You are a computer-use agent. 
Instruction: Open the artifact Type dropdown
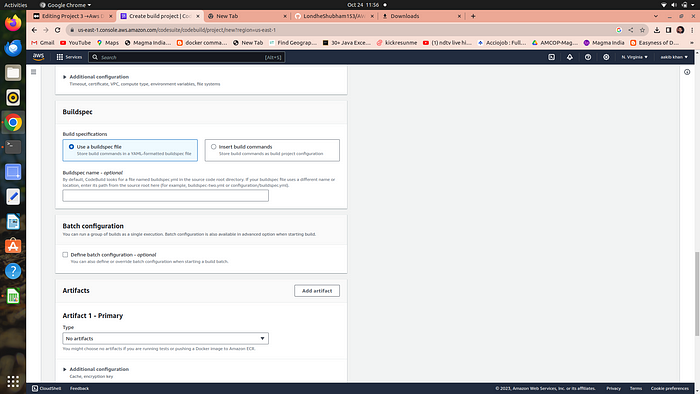166,338
